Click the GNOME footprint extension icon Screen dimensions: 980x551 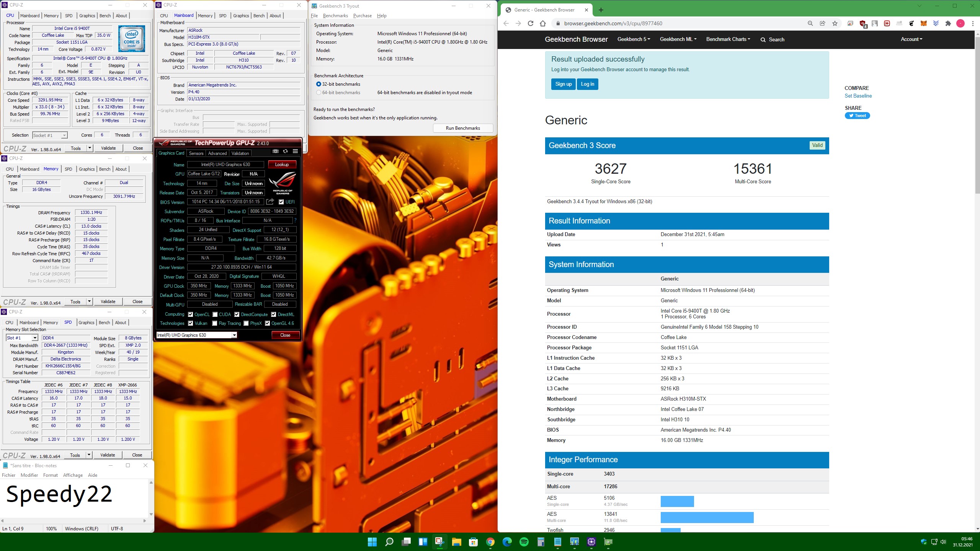click(x=911, y=23)
